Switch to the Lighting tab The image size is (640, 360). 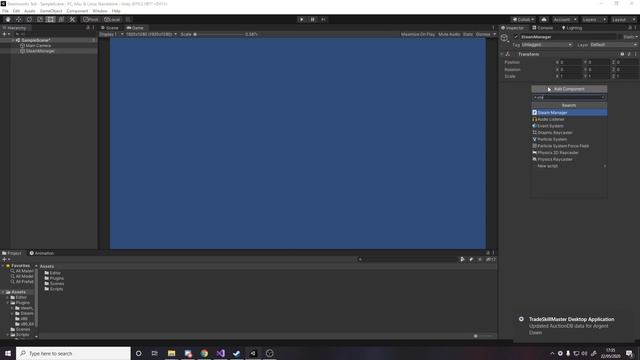point(572,28)
